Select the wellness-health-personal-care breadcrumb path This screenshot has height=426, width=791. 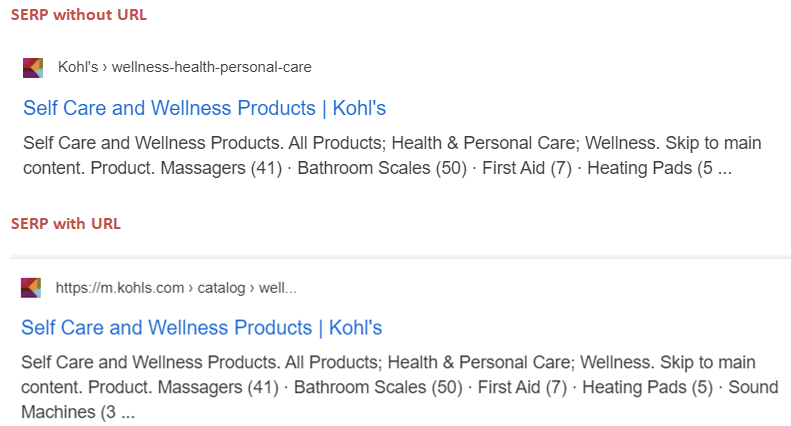click(211, 67)
